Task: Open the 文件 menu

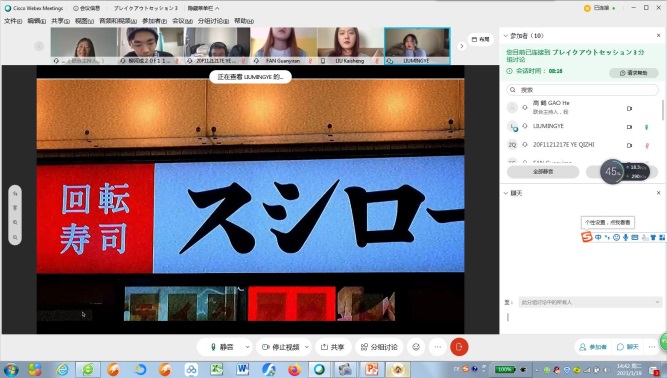Action: 13,21
